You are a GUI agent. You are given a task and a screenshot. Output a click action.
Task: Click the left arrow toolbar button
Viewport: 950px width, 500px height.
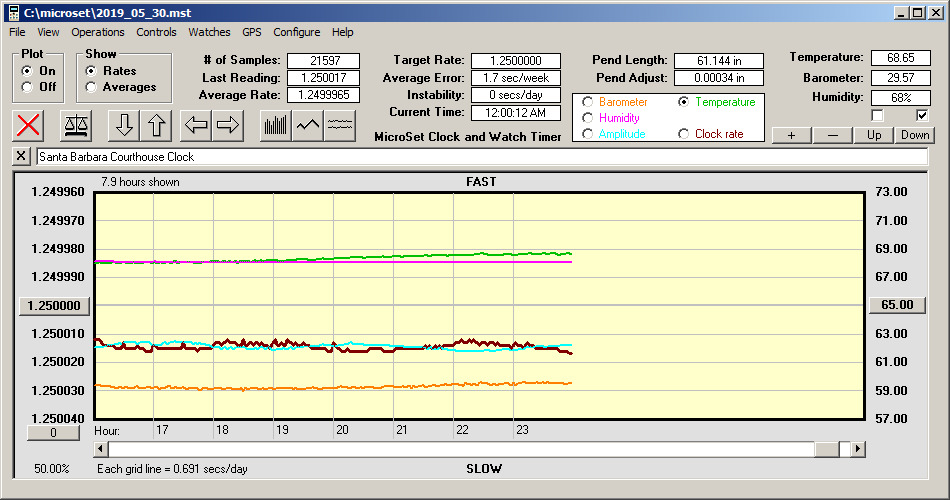pyautogui.click(x=196, y=125)
